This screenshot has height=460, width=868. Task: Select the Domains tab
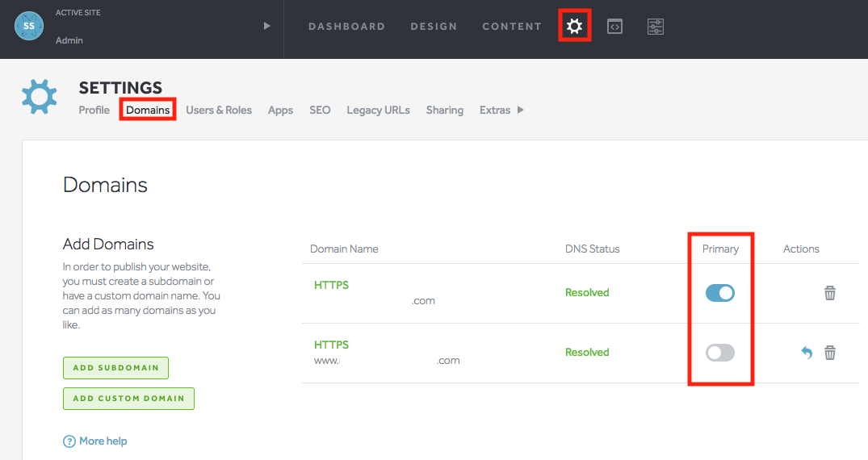point(148,110)
